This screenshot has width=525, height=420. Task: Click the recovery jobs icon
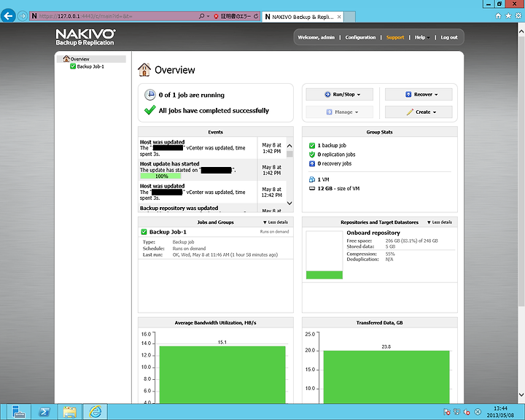[312, 163]
